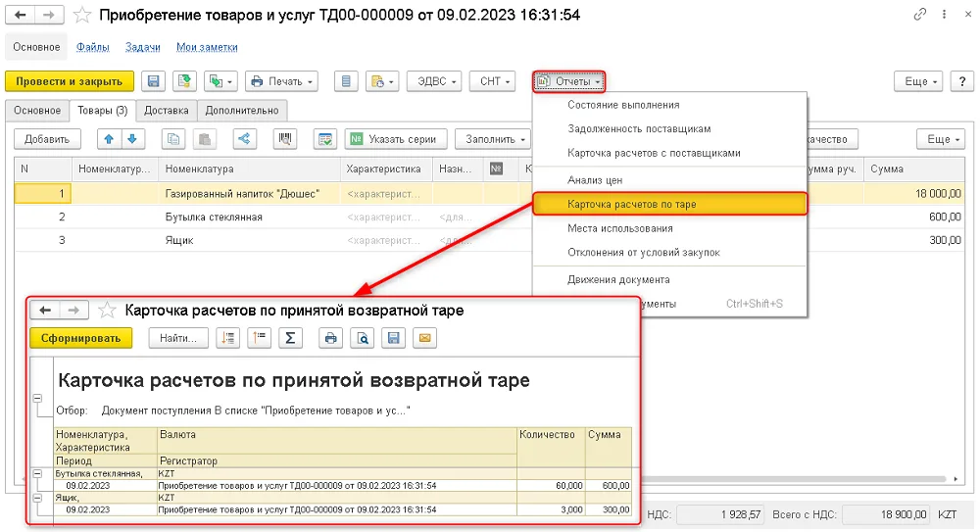Image resolution: width=980 pixels, height=532 pixels.
Task: Open the Заполнить dropdown
Action: click(x=493, y=139)
